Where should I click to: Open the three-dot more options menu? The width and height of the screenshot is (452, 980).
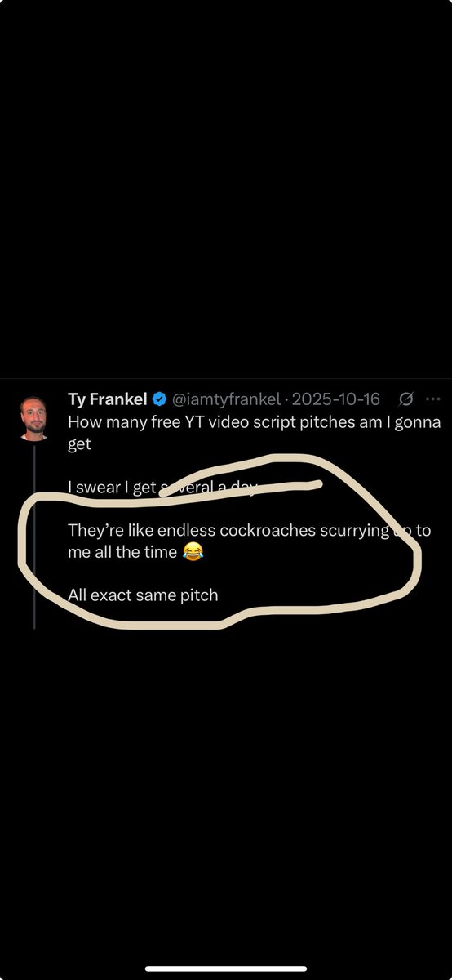point(432,399)
